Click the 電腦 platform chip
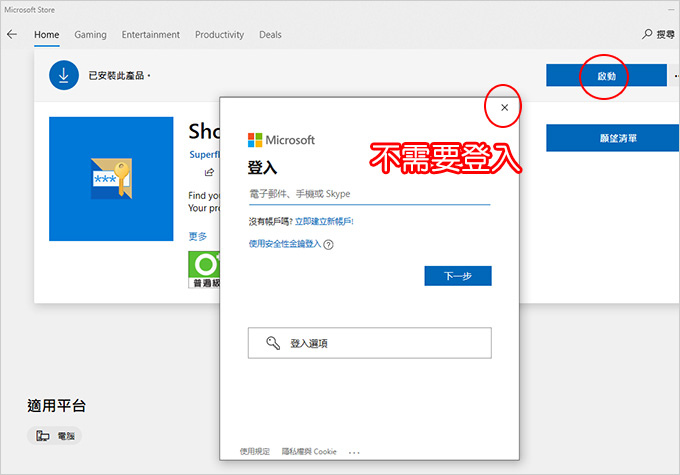The image size is (680, 475). 54,436
